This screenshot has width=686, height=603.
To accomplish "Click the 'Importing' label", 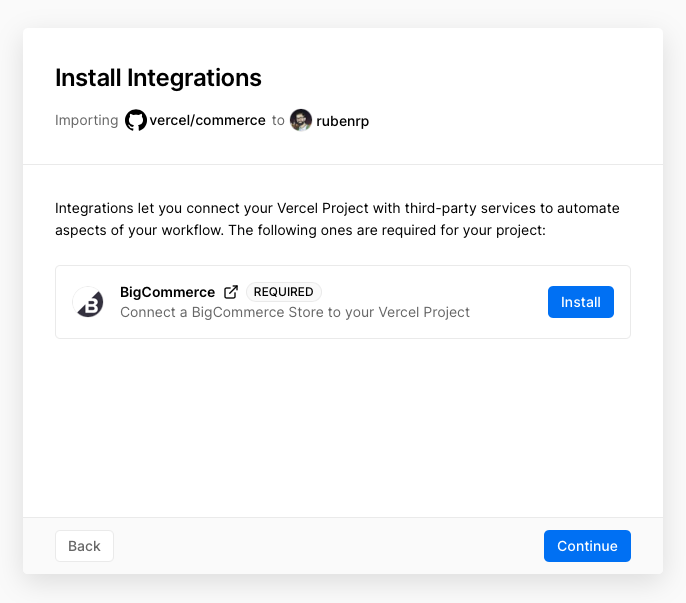I will click(87, 120).
